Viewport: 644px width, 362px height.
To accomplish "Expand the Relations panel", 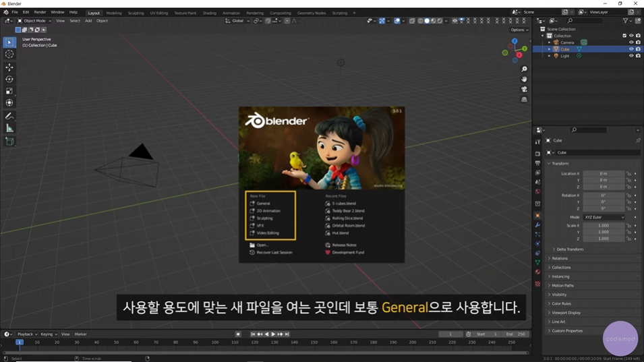I will coord(560,259).
